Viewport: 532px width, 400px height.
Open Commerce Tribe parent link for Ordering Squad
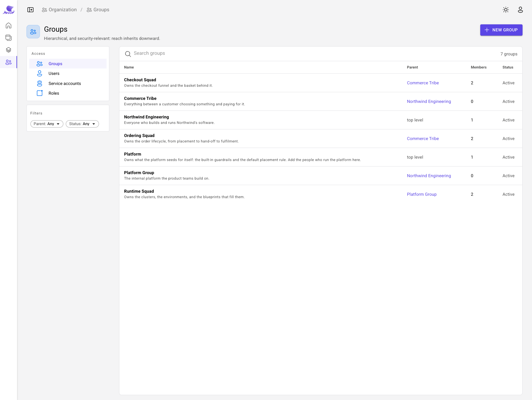[x=423, y=139]
